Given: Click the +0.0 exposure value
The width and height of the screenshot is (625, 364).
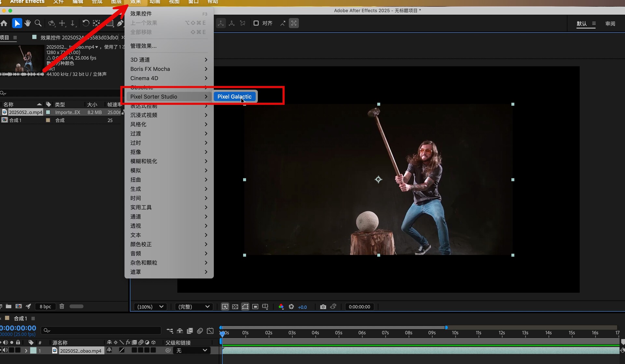Looking at the screenshot, I should [x=302, y=307].
